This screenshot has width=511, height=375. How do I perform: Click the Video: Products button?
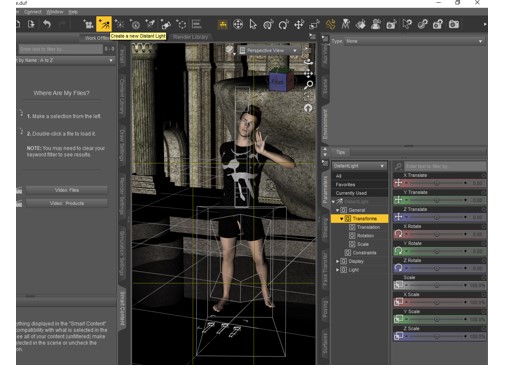click(x=67, y=203)
